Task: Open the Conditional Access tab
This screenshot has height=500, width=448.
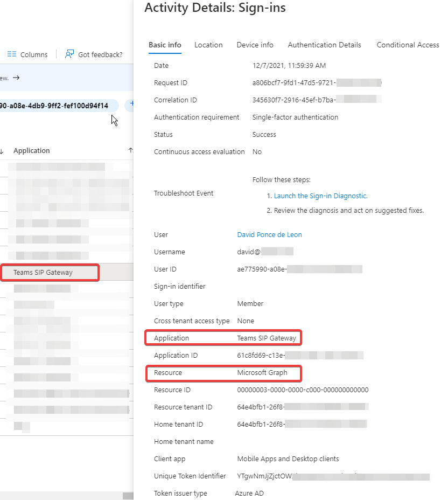Action: tap(408, 45)
